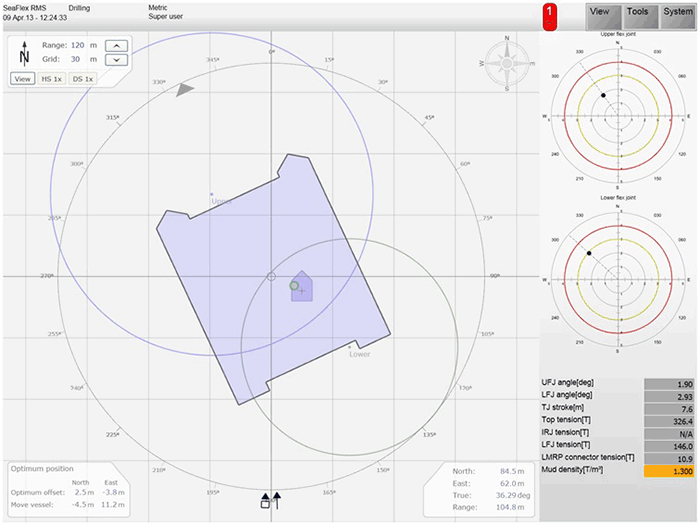Open the Tools menu
This screenshot has height=525, width=700.
pos(637,12)
